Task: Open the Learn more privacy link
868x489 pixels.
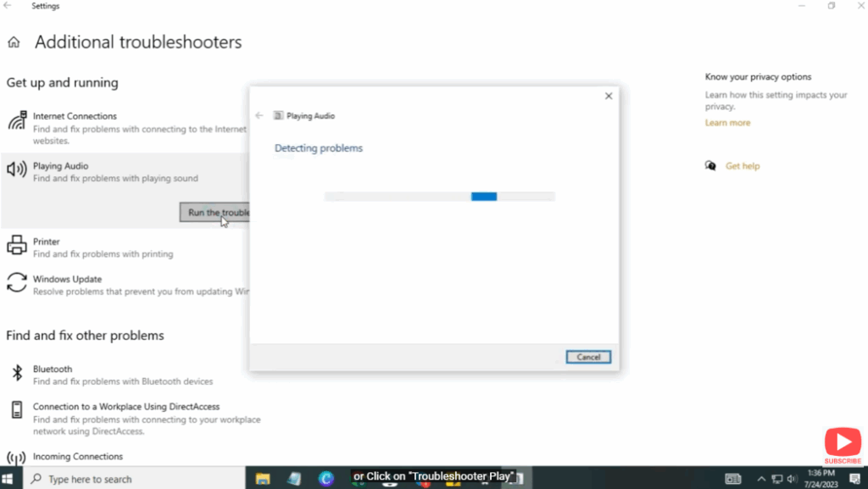Action: click(x=727, y=123)
